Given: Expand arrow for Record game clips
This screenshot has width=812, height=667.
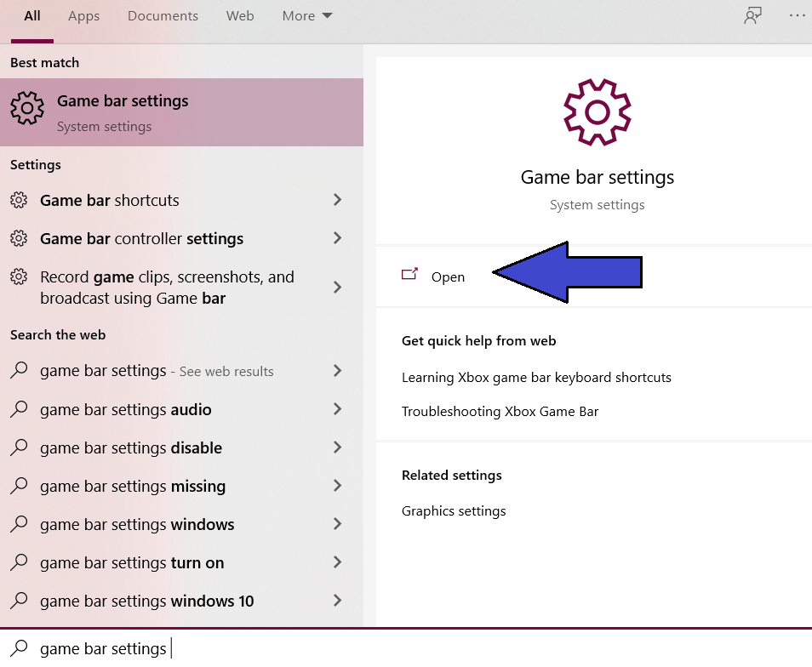Looking at the screenshot, I should [x=337, y=288].
